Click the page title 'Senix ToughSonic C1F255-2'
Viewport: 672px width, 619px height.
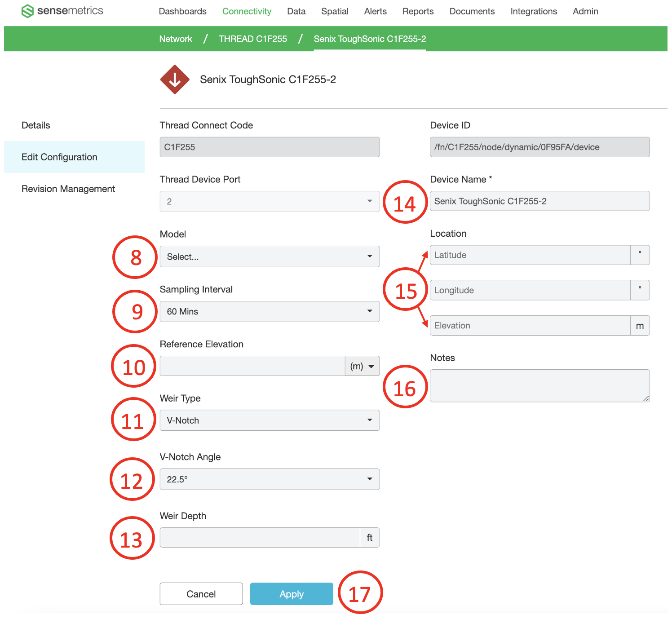click(x=268, y=80)
